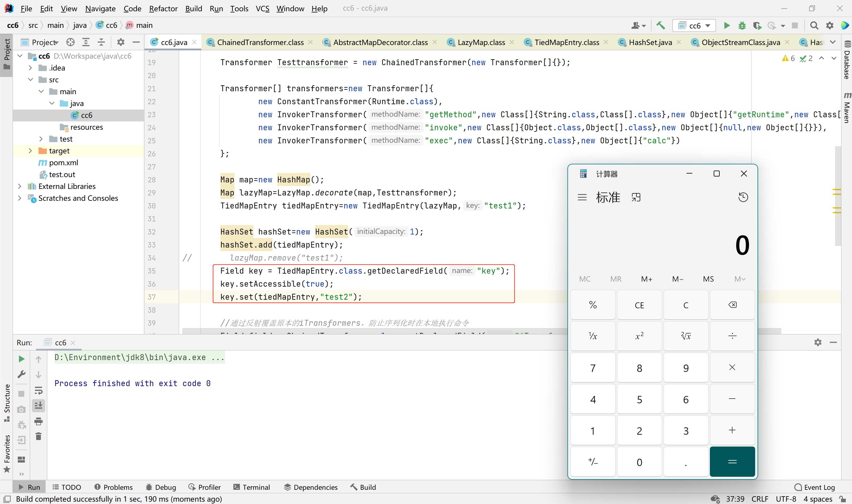Image resolution: width=852 pixels, height=504 pixels.
Task: Click the Select Opened File target icon
Action: pos(70,42)
